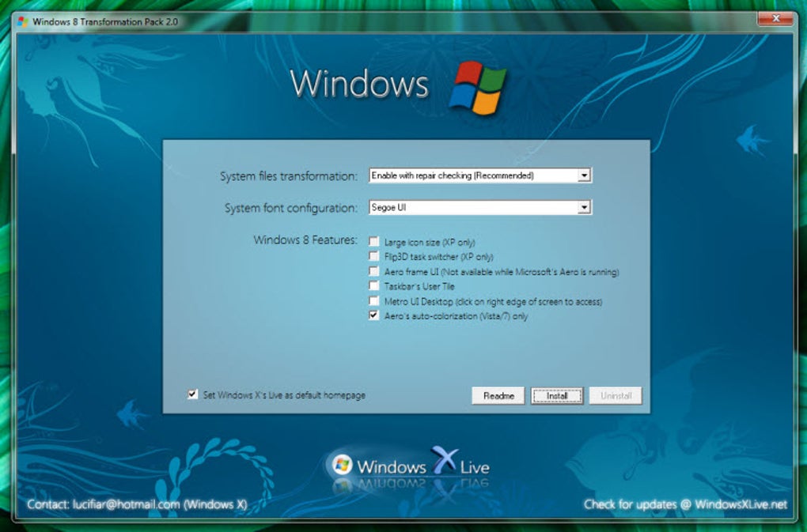Enable Flip3D task switcher checkbox

pos(374,256)
